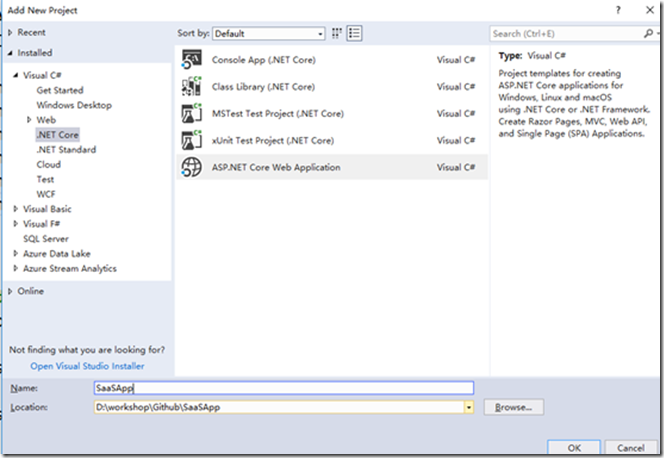Select the Test category
This screenshot has width=664, height=458.
point(45,179)
